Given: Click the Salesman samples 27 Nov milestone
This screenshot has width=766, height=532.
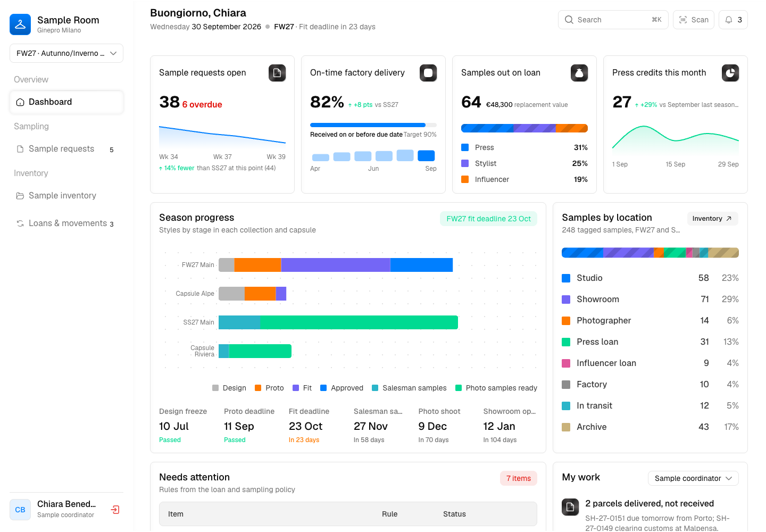Looking at the screenshot, I should (x=382, y=426).
